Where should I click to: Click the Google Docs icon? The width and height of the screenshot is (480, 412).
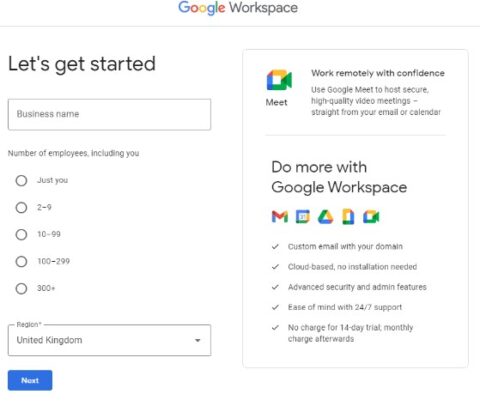(x=348, y=217)
